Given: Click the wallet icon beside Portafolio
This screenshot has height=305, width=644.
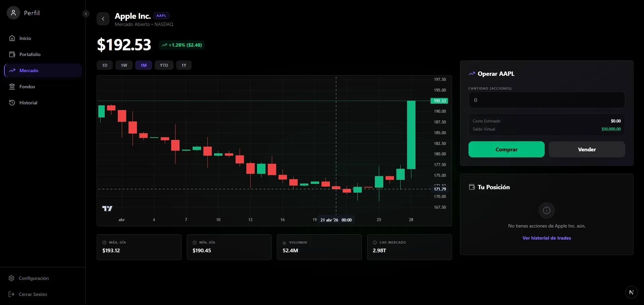Looking at the screenshot, I should pyautogui.click(x=12, y=54).
